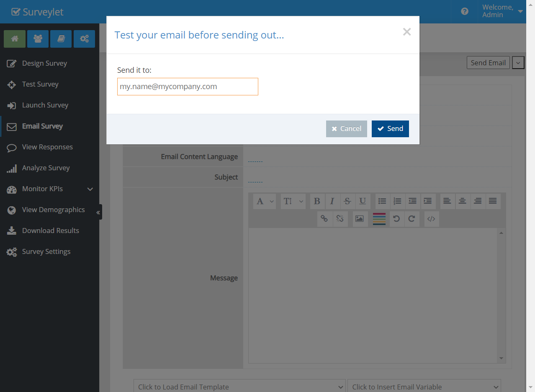Go to View Responses in sidebar
The width and height of the screenshot is (535, 392).
click(47, 147)
